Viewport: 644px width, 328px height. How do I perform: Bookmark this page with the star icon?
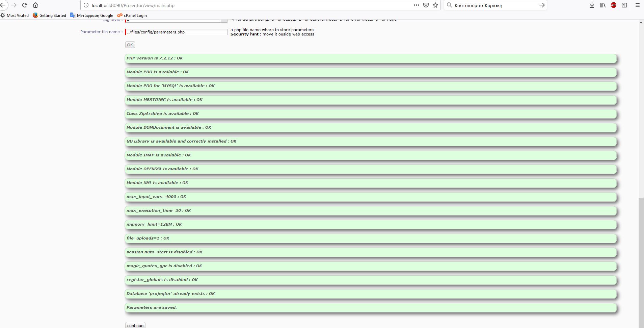coord(435,5)
